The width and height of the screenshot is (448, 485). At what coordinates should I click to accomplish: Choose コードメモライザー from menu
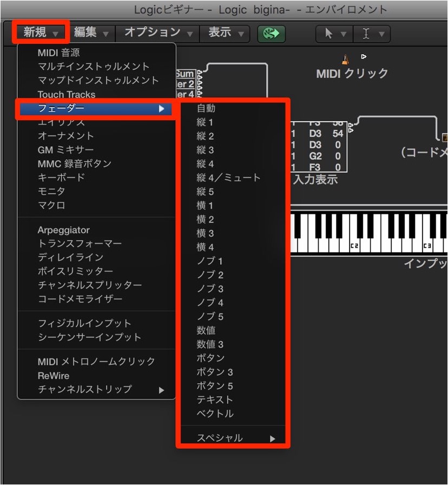(96, 299)
